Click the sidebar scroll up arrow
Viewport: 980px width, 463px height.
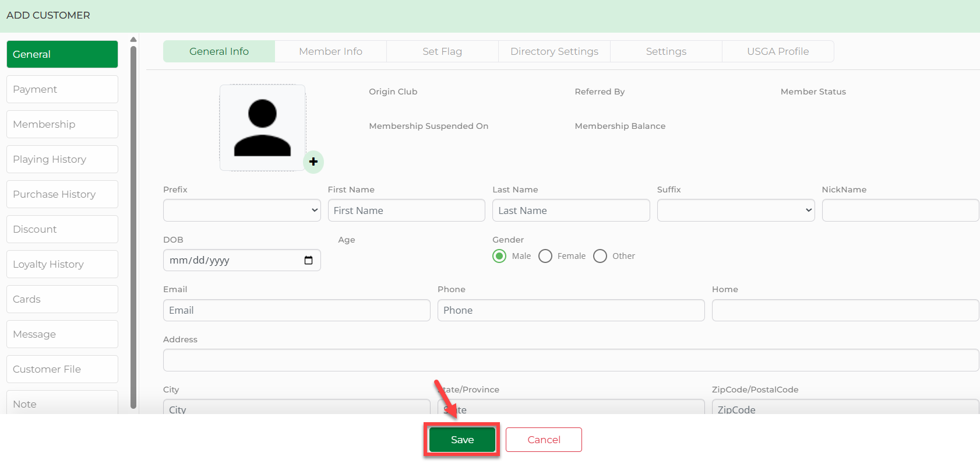pyautogui.click(x=133, y=40)
